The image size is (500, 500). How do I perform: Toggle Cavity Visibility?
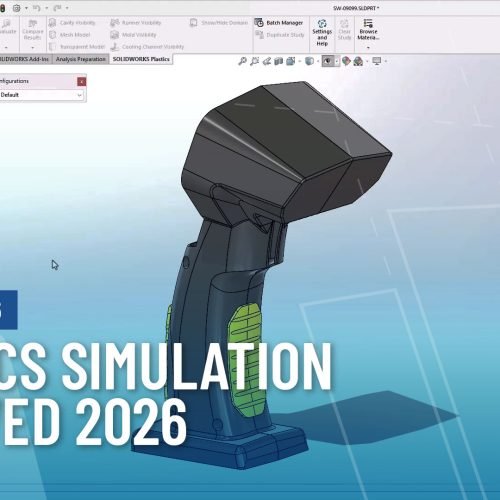pyautogui.click(x=72, y=23)
